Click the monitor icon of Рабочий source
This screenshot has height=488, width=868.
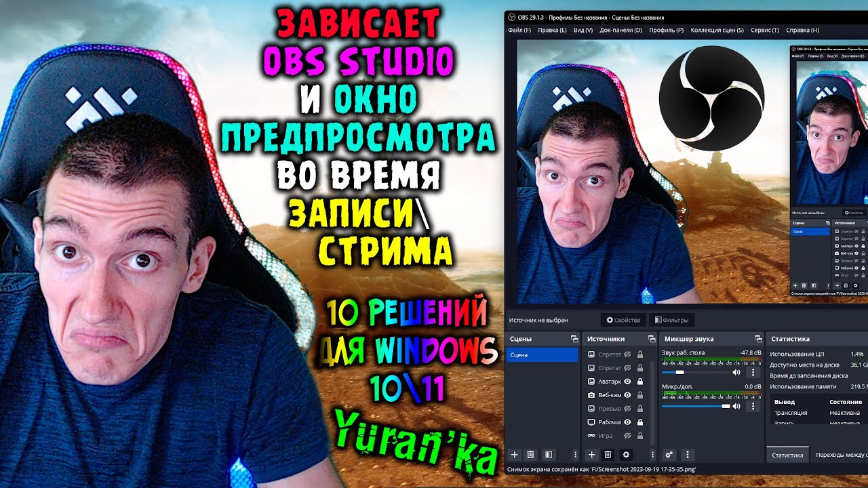[591, 422]
